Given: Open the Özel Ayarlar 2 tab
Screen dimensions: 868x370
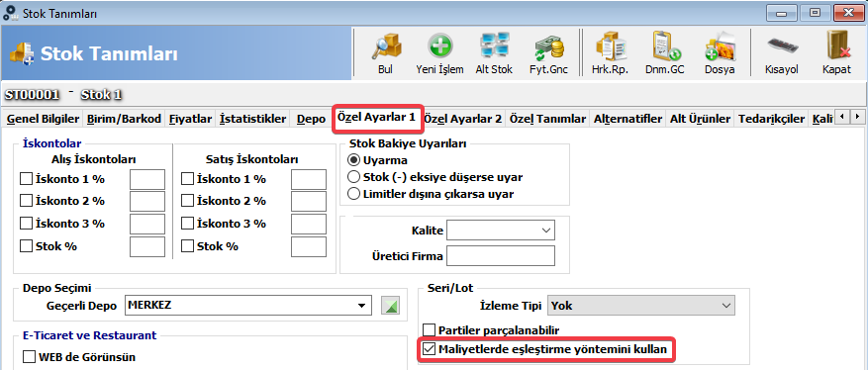Looking at the screenshot, I should 463,119.
